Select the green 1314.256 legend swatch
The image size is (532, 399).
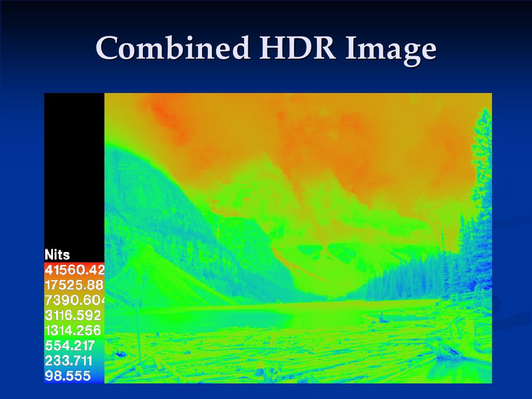click(74, 330)
